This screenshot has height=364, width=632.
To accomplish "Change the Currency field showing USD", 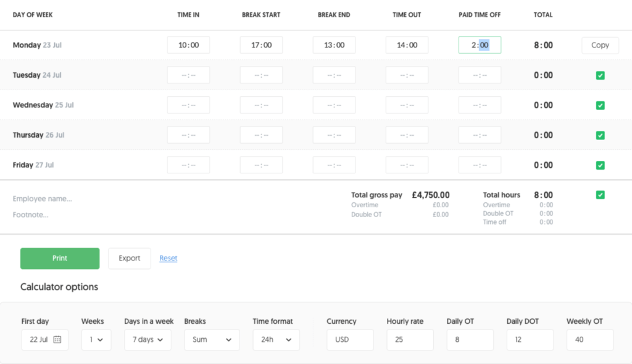I will pyautogui.click(x=350, y=340).
